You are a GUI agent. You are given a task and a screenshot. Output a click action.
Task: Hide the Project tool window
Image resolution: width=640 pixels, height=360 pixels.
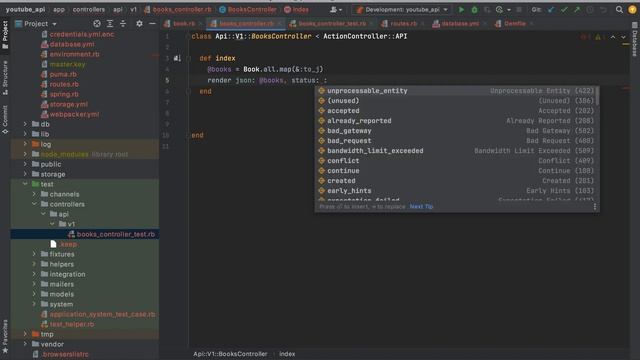coord(152,24)
